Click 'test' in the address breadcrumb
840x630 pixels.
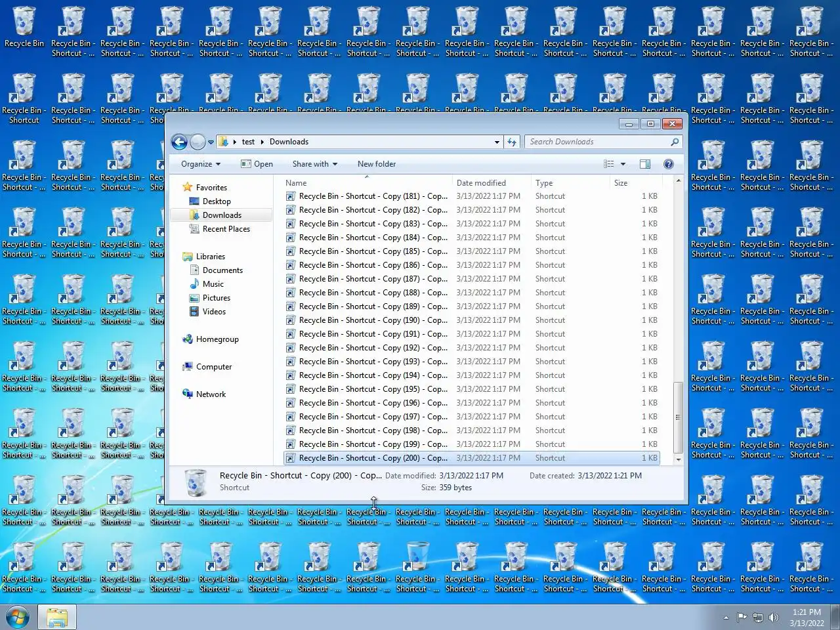tap(248, 142)
